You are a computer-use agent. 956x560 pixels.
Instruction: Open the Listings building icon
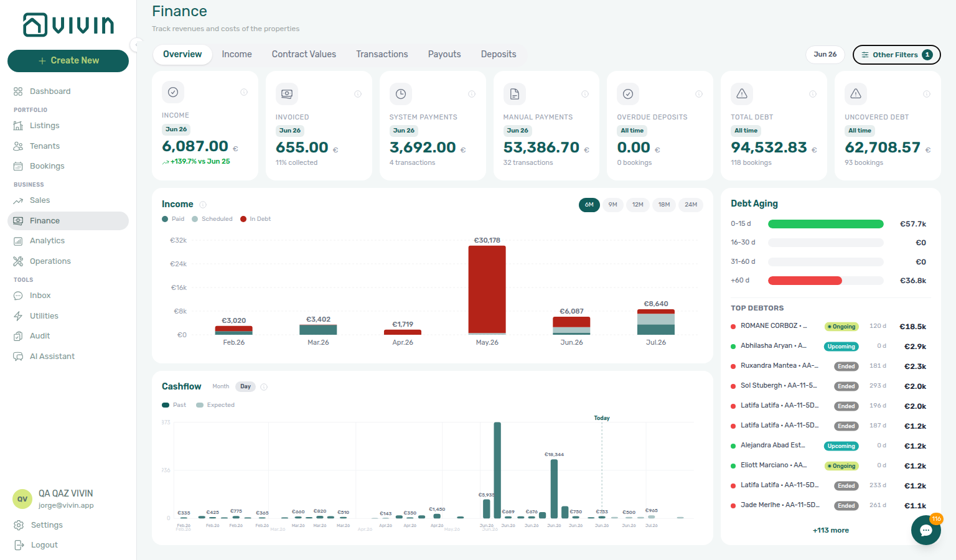click(x=18, y=126)
